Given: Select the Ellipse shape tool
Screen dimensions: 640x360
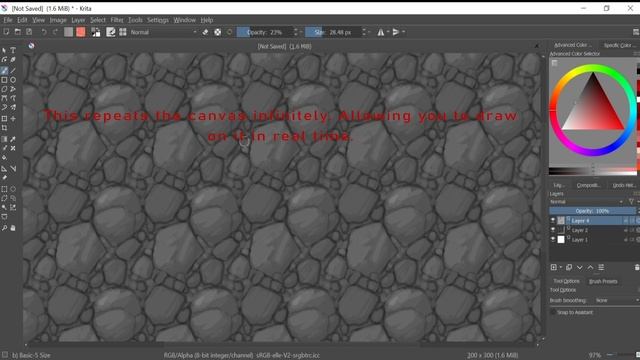Looking at the screenshot, I should coord(13,80).
